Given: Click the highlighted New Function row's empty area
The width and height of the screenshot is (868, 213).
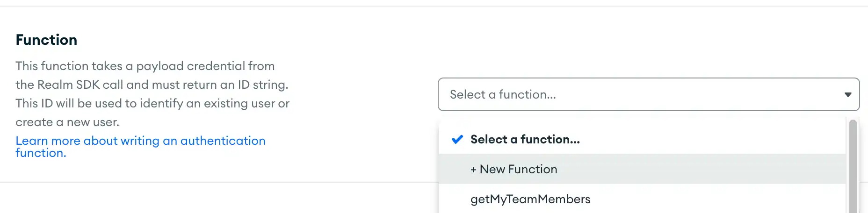Looking at the screenshot, I should (x=702, y=170).
